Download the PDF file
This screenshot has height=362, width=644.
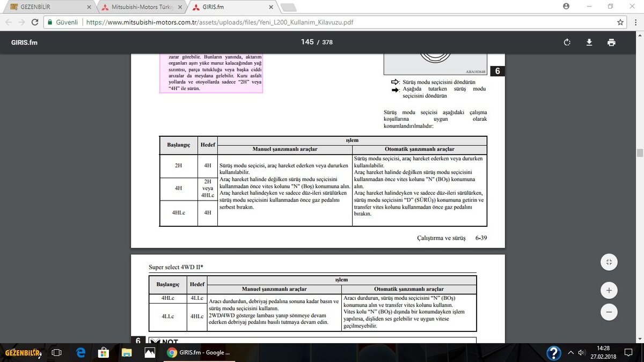click(x=589, y=42)
